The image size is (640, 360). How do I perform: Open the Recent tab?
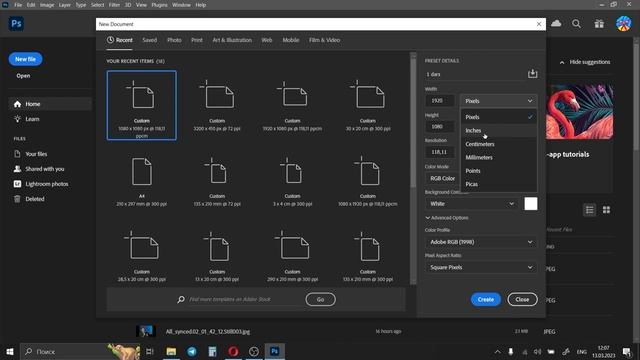coord(120,40)
